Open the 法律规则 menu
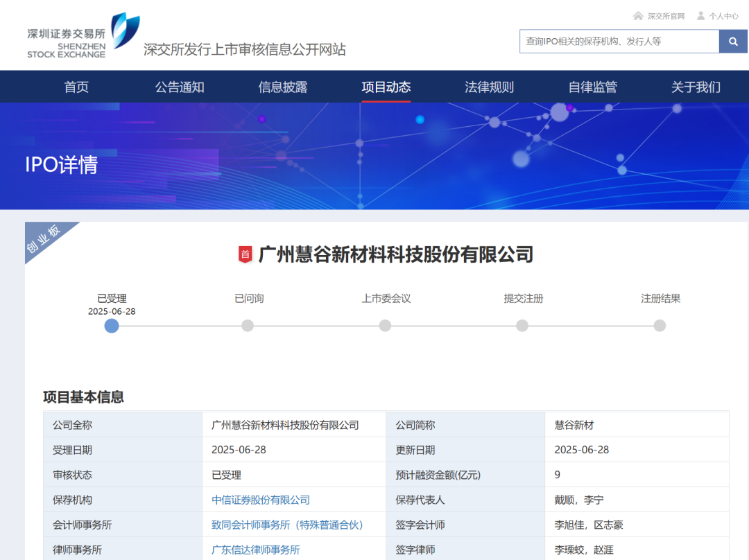749x560 pixels. 489,87
